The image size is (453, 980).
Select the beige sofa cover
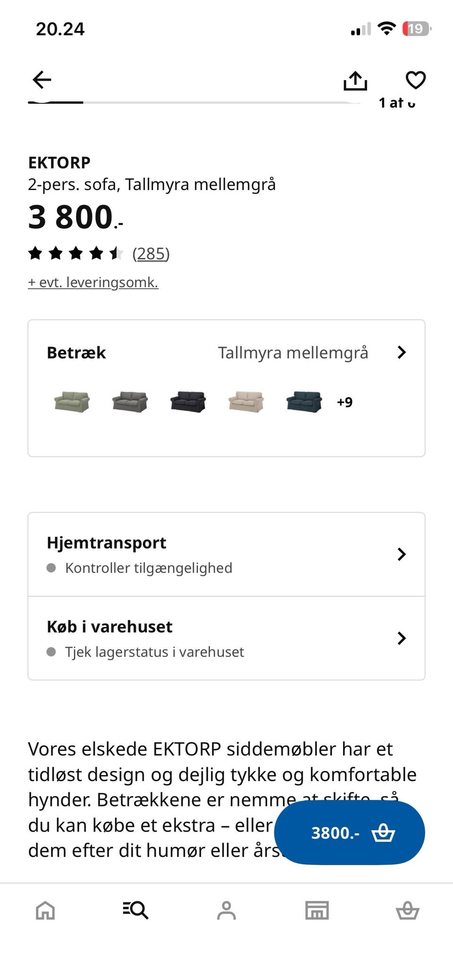(246, 402)
